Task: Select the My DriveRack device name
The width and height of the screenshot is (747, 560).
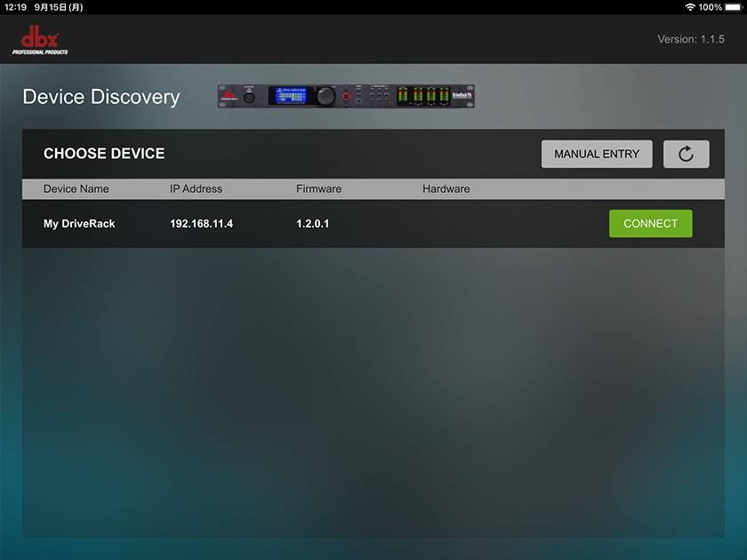Action: pyautogui.click(x=79, y=223)
